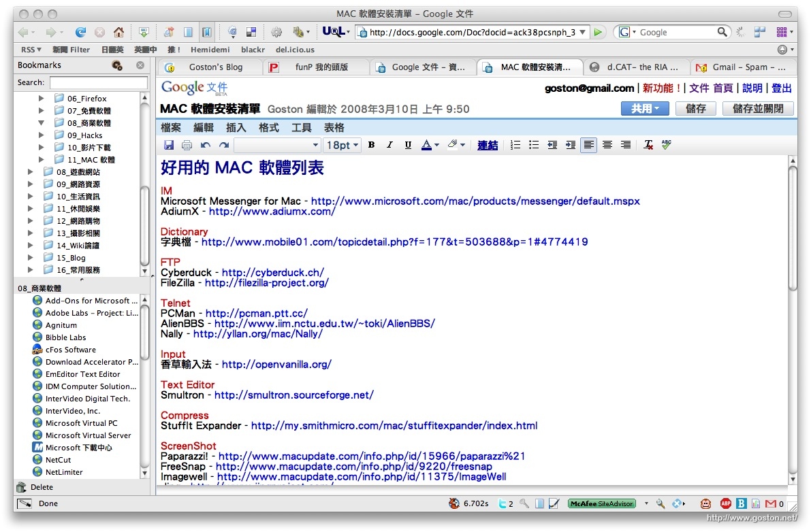
Task: Undo the last edit in the document
Action: [x=205, y=145]
